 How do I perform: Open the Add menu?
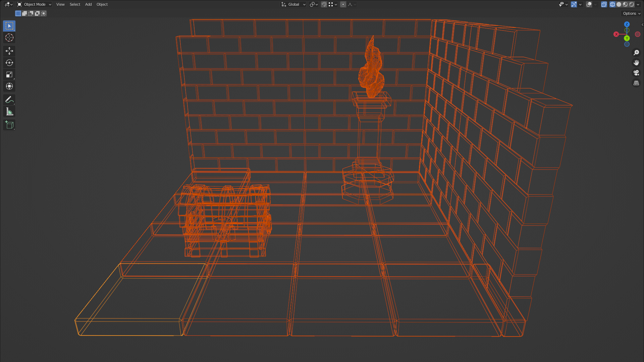(89, 4)
